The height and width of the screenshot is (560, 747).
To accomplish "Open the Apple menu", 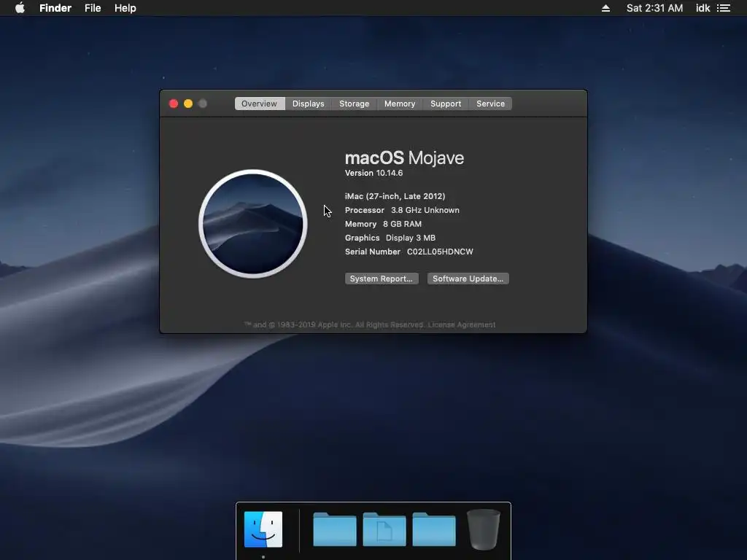I will click(20, 8).
